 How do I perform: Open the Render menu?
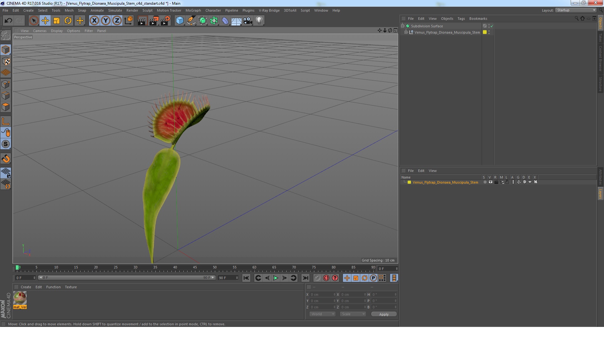tap(132, 10)
